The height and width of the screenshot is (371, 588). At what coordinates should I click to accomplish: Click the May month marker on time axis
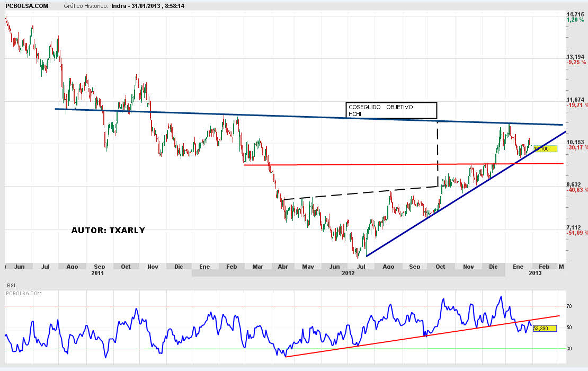tap(308, 267)
